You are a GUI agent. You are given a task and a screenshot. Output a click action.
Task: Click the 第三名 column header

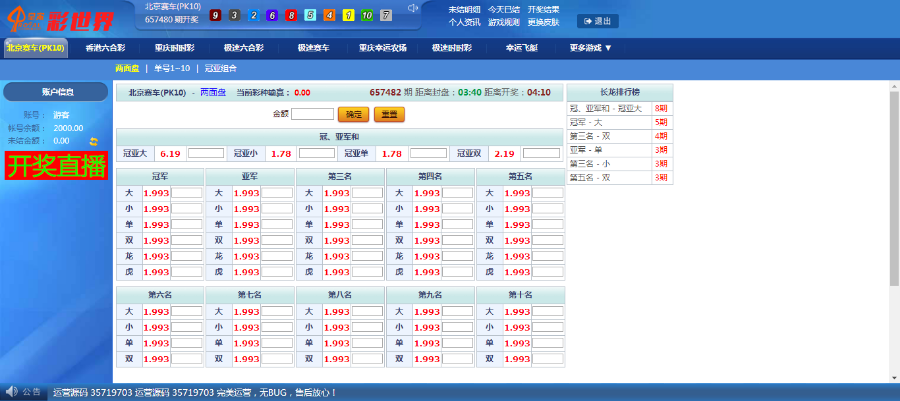pos(340,177)
